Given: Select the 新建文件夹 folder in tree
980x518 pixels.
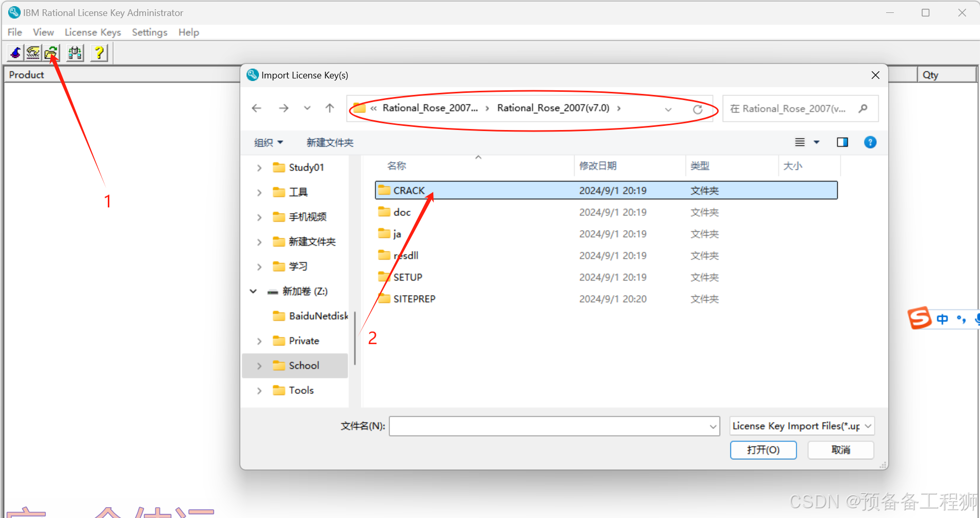Looking at the screenshot, I should 304,241.
